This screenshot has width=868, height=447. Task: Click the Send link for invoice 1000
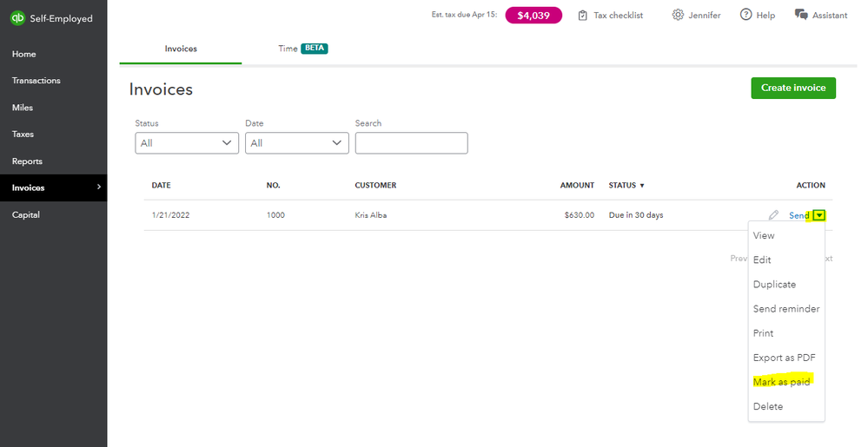[799, 215]
